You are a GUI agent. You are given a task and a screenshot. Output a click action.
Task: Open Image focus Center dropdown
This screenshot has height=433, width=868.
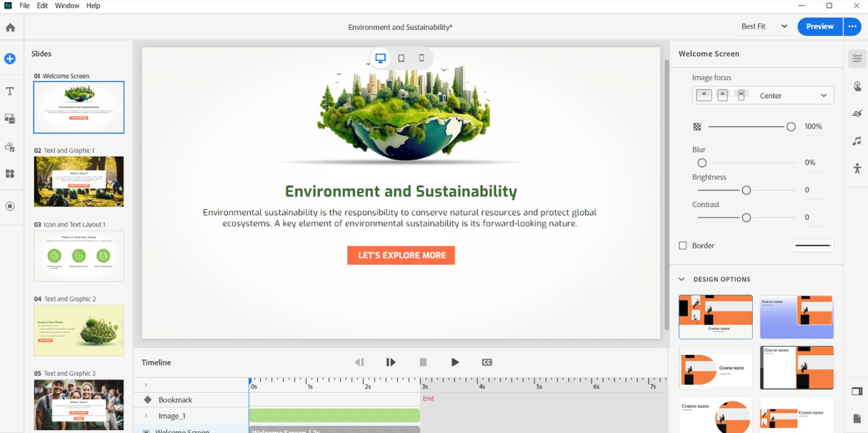point(763,95)
